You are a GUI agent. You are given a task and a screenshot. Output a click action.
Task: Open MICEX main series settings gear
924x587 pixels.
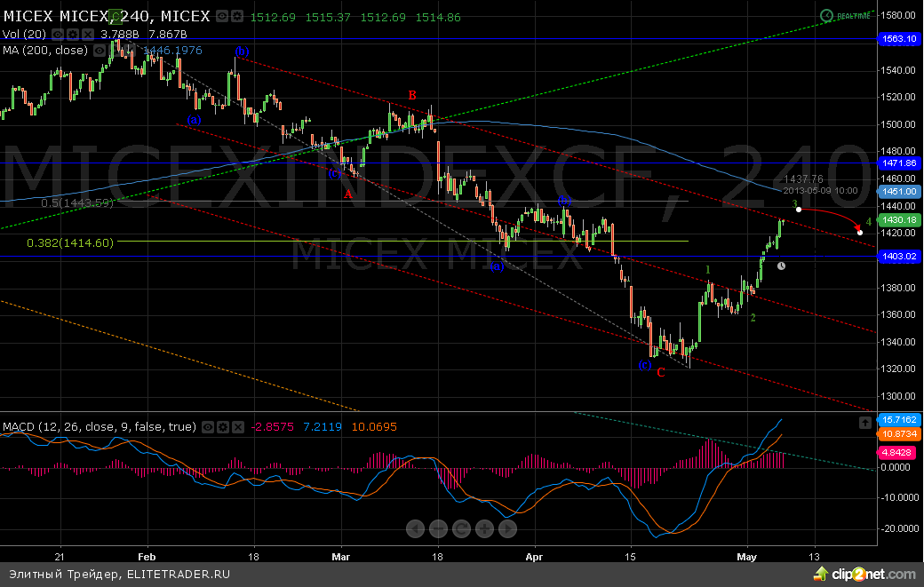pyautogui.click(x=236, y=17)
